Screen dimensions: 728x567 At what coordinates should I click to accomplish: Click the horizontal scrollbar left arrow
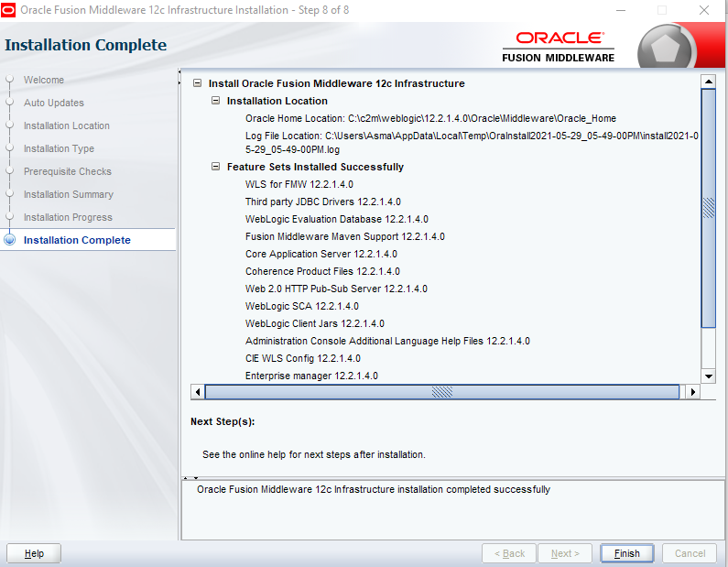pyautogui.click(x=198, y=392)
